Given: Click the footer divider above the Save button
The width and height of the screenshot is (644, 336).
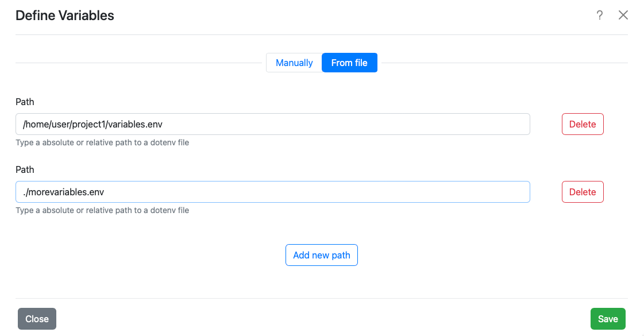Looking at the screenshot, I should click(321, 298).
